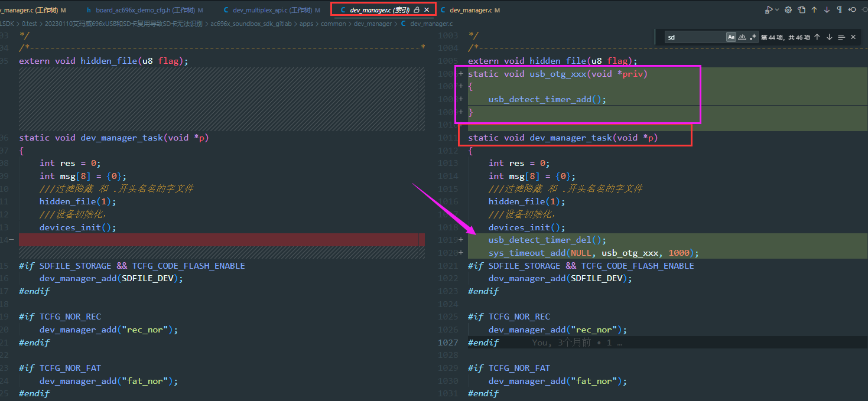Click the added line "static void usb_otg_xxx(void *priv)"

[558, 74]
